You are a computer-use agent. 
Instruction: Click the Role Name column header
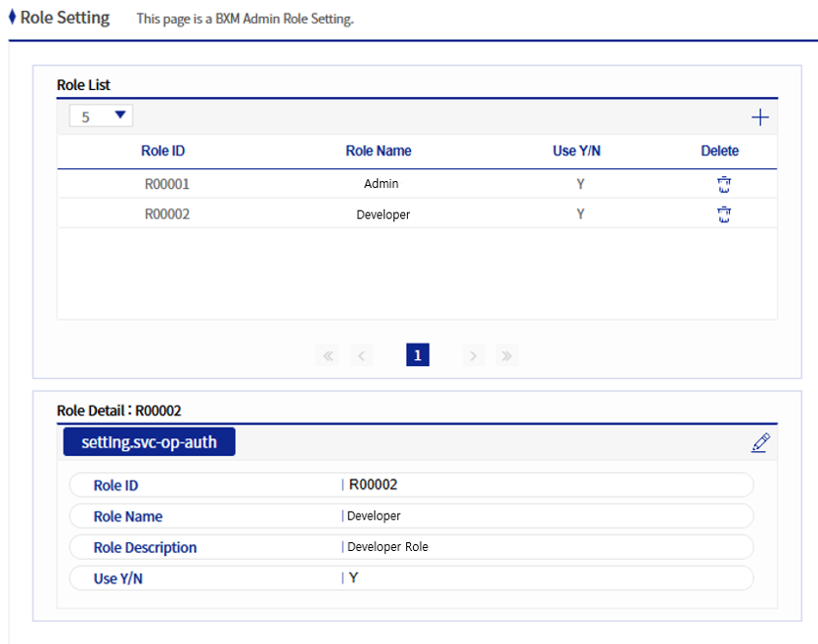coord(379,151)
